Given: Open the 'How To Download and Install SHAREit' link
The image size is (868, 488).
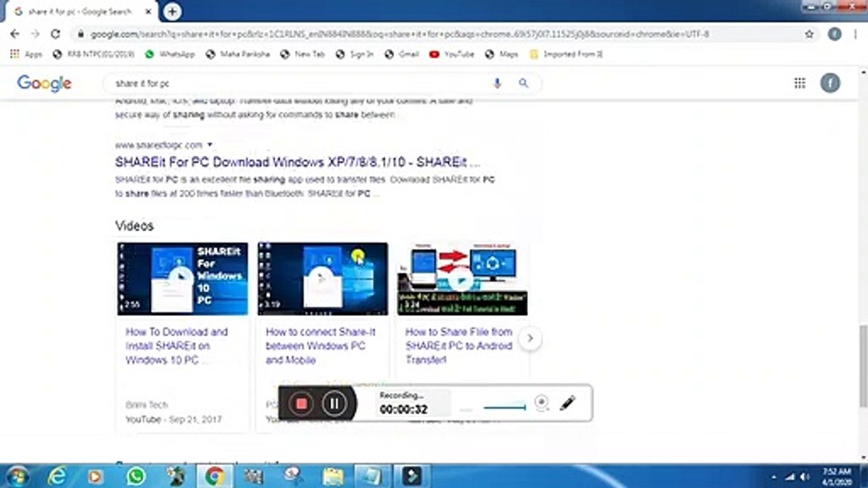Looking at the screenshot, I should (177, 346).
